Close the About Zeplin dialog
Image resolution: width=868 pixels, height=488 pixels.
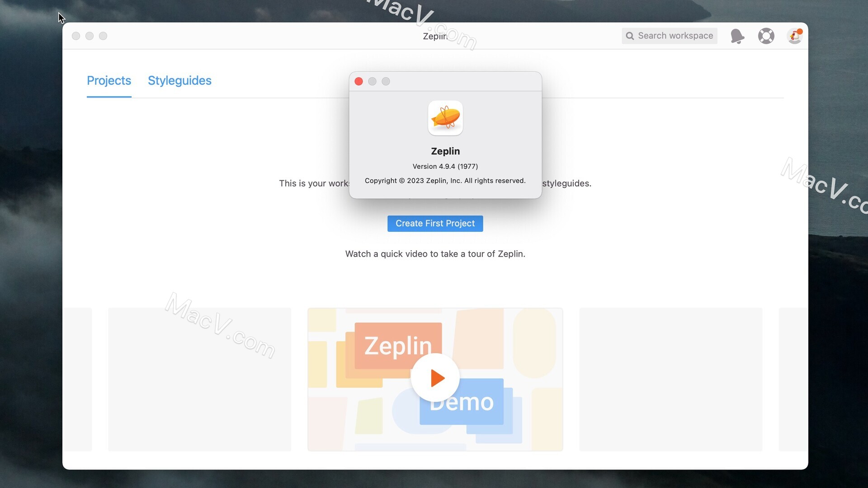[x=359, y=81]
